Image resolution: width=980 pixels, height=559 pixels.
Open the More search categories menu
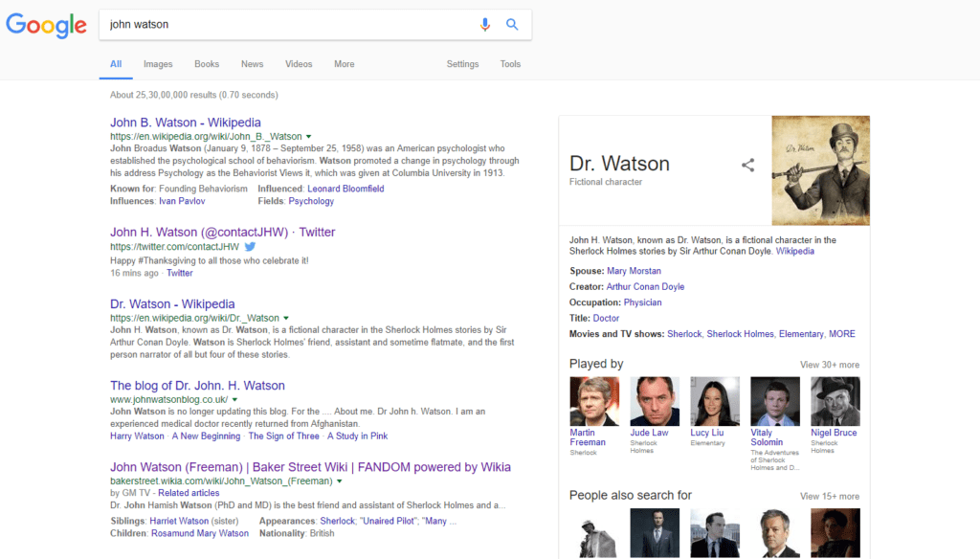[x=344, y=64]
